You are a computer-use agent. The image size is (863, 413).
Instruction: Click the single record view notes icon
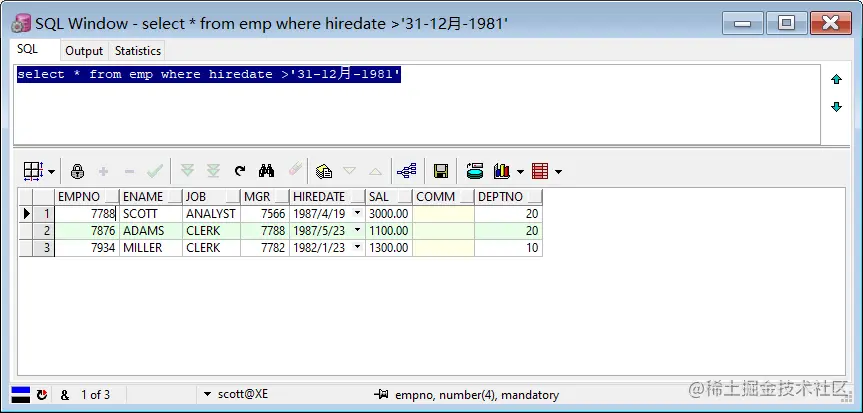tap(324, 172)
